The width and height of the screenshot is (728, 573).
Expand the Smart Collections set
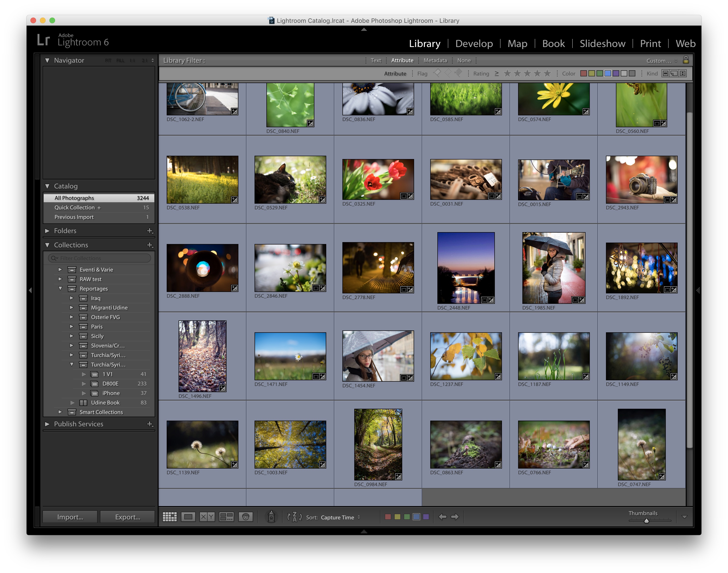click(x=60, y=412)
